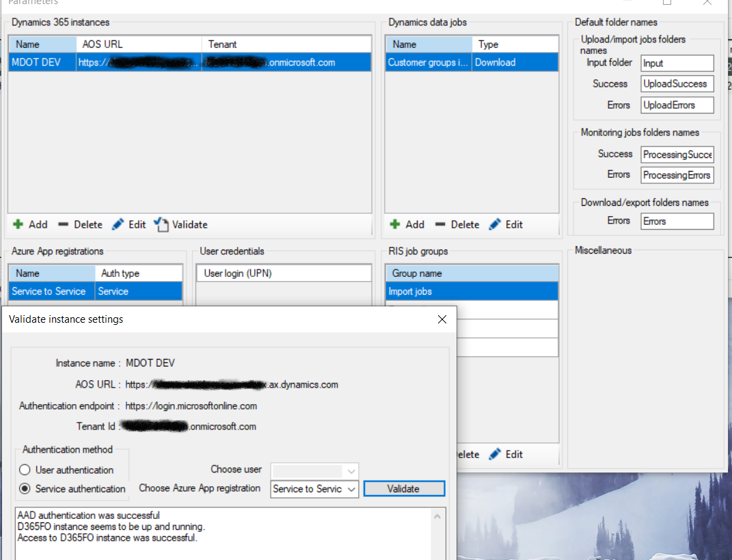Edit the selected RIS job group

[x=504, y=454]
